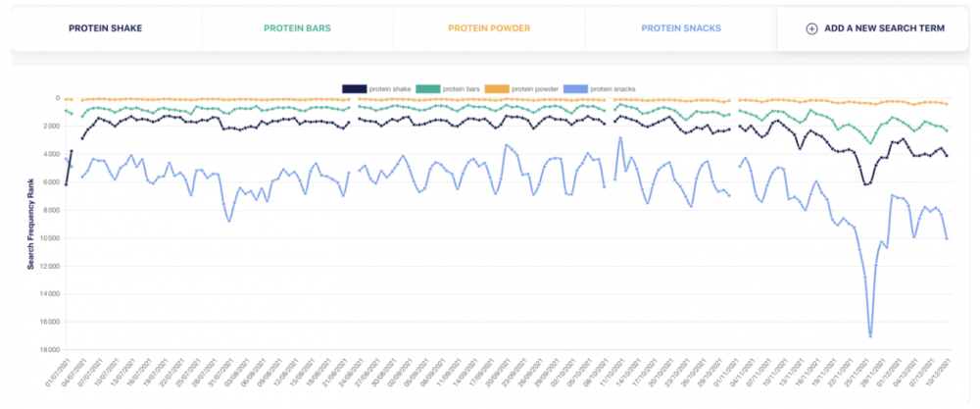Select the Protein Powder tab
980x409 pixels.
point(488,28)
